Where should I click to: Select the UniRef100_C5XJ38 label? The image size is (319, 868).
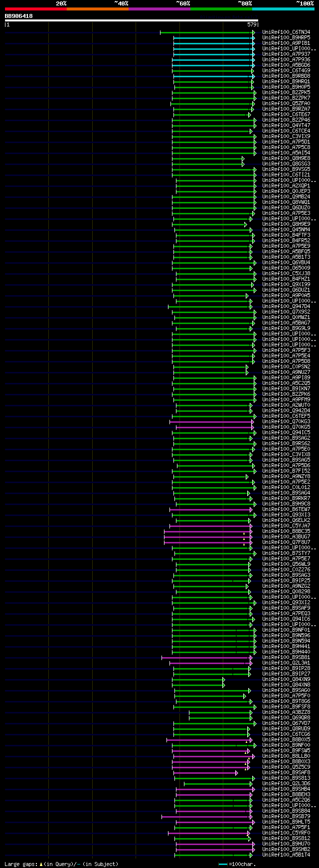[286, 274]
